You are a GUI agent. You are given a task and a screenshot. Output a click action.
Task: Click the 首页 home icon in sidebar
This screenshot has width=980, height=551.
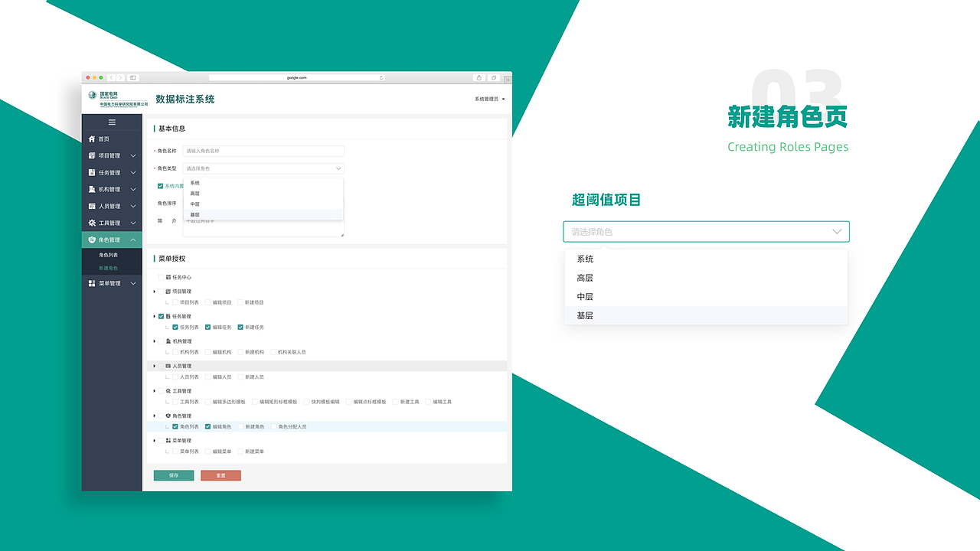point(92,139)
